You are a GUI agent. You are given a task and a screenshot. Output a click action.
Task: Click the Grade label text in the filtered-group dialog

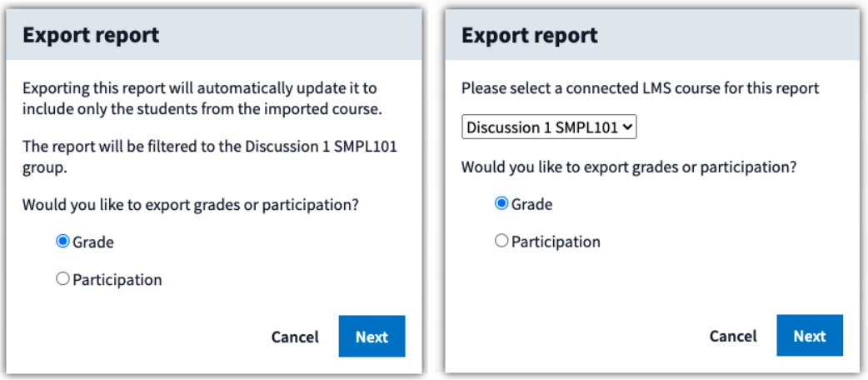coord(93,242)
